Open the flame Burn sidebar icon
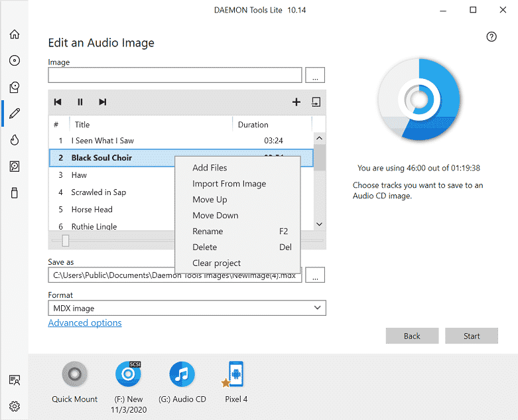This screenshot has width=518, height=420. click(15, 140)
